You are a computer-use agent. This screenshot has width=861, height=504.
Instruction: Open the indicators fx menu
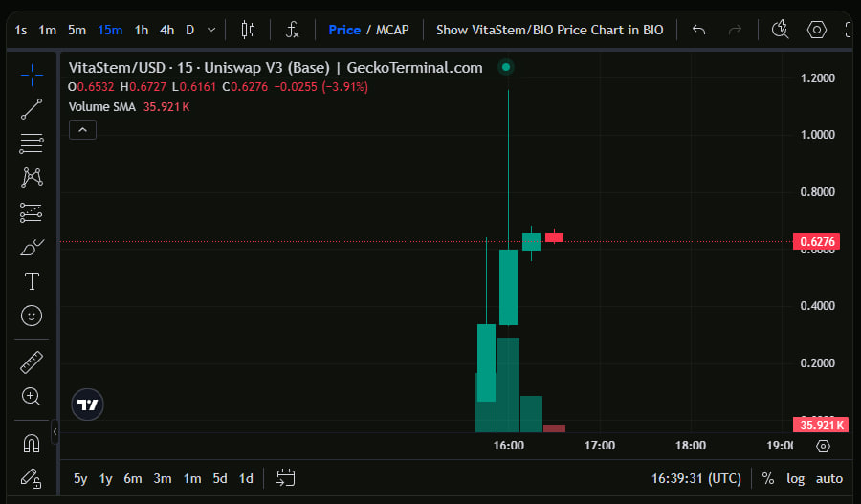point(293,30)
